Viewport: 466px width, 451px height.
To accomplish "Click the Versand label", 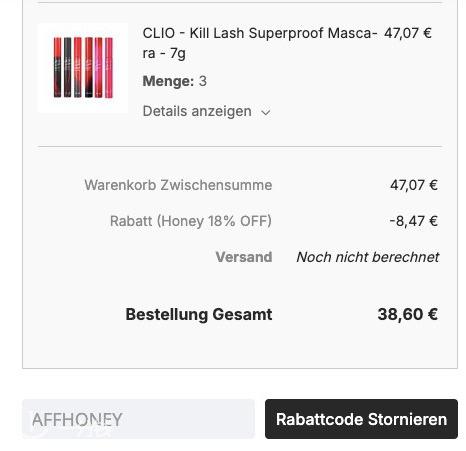I will [x=244, y=257].
